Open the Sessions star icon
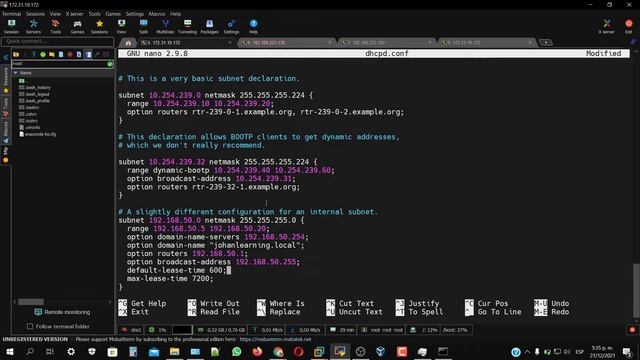Screen dimensions: 640x360 99,27
